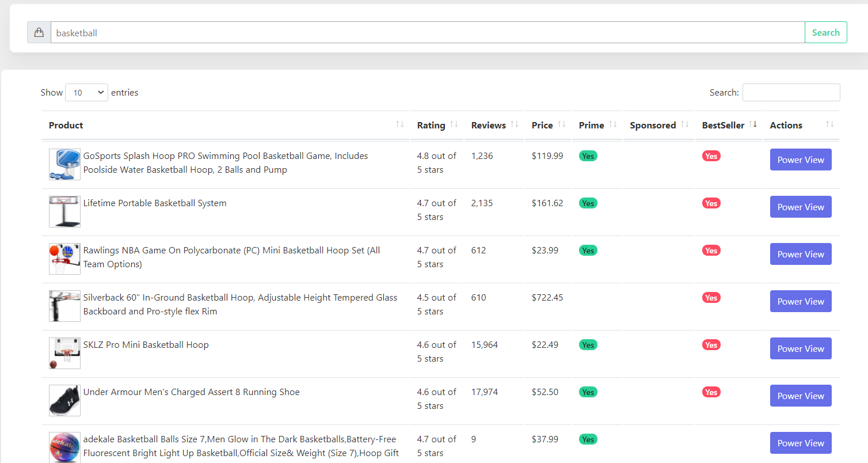Click the basketball search input field
868x463 pixels.
(x=428, y=33)
